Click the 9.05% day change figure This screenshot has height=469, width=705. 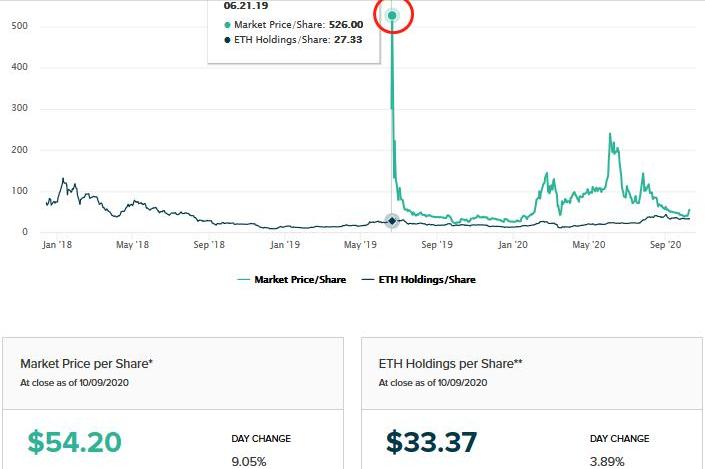(x=249, y=462)
